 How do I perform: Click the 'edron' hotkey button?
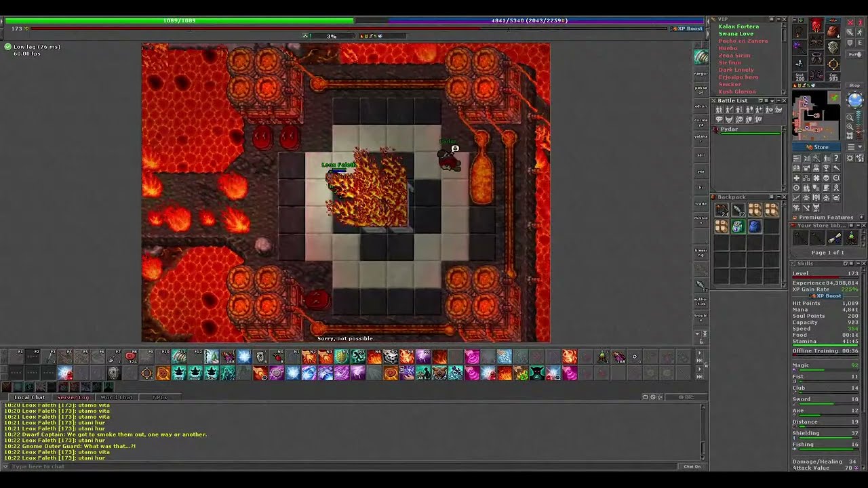pyautogui.click(x=701, y=106)
